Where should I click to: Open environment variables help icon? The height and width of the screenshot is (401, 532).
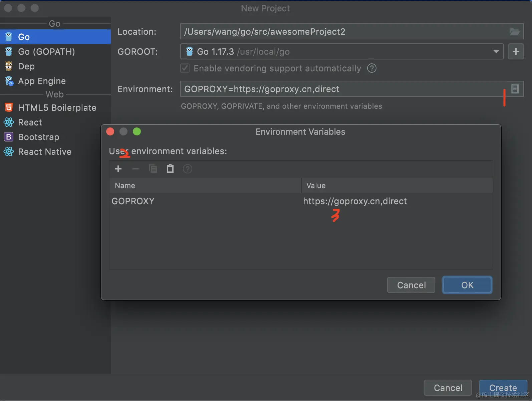point(188,169)
